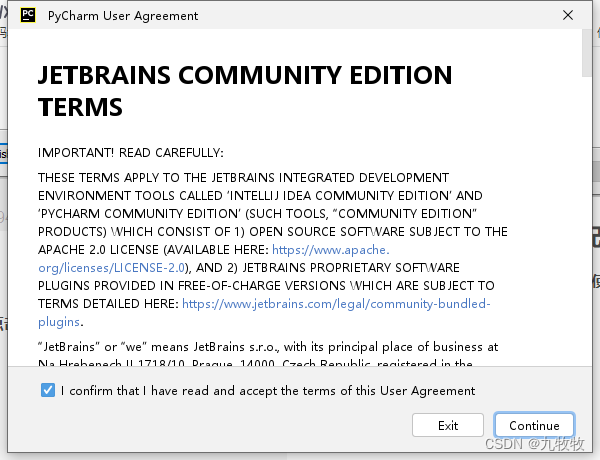Click the IMPORTANT! READ CAREFULLY line
Viewport: 600px width, 460px height.
(x=130, y=153)
